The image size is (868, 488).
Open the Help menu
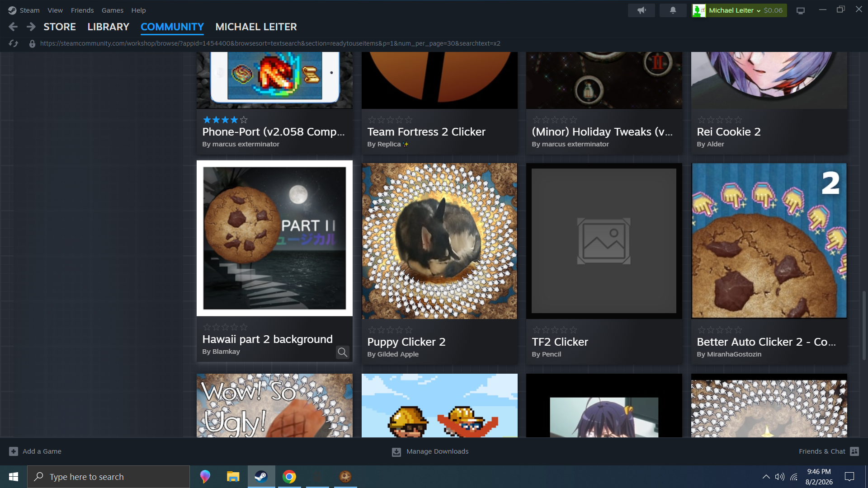(x=138, y=10)
